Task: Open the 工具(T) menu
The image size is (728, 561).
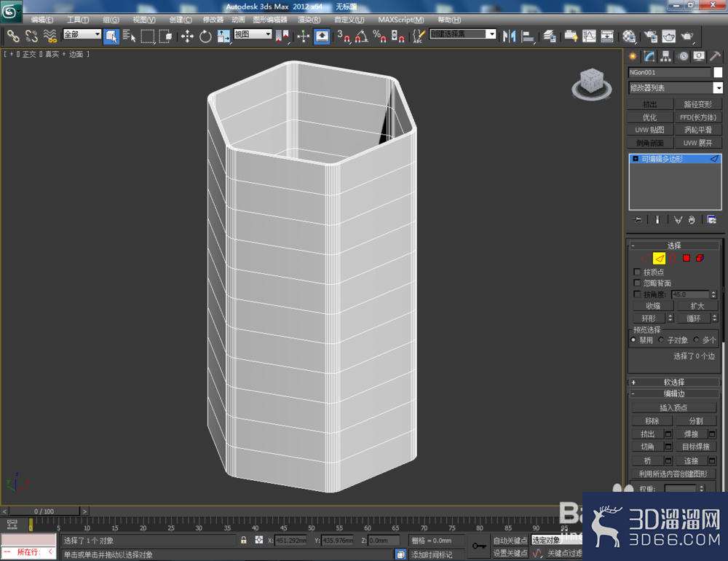Action: click(78, 20)
